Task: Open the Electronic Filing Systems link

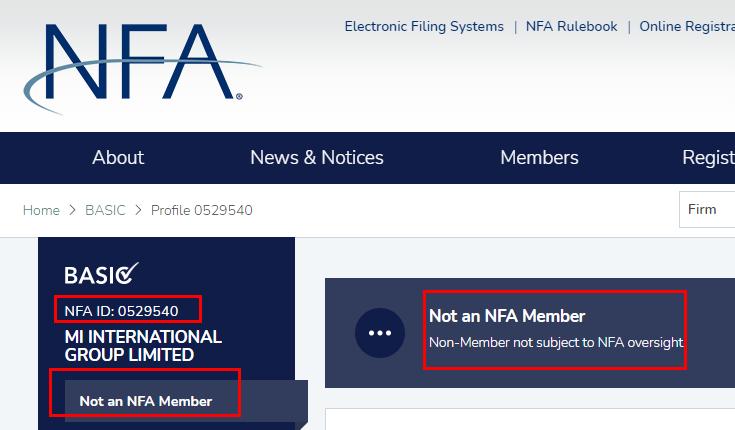Action: [x=424, y=26]
